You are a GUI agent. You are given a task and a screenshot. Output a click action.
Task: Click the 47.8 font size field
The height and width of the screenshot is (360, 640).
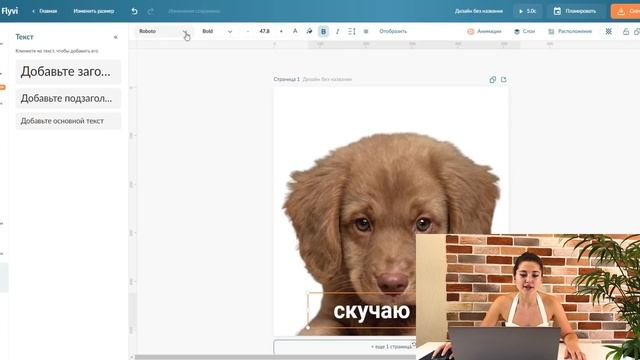(x=264, y=31)
